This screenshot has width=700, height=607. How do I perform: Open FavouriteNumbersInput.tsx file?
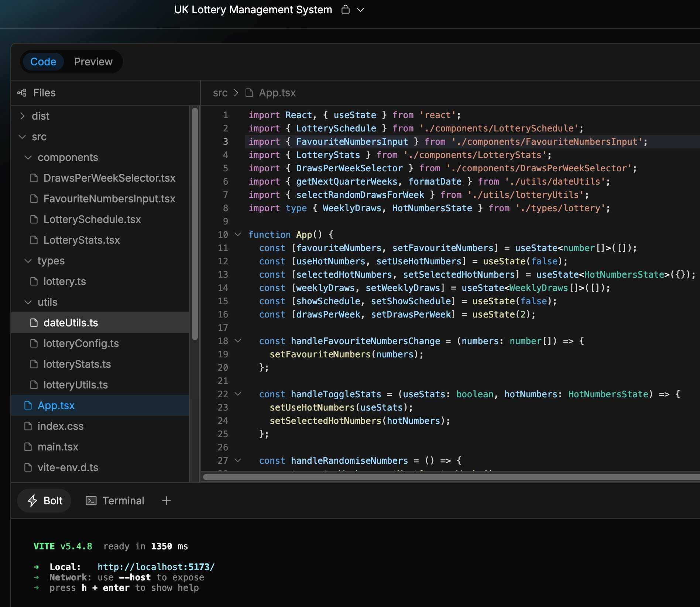point(100,199)
